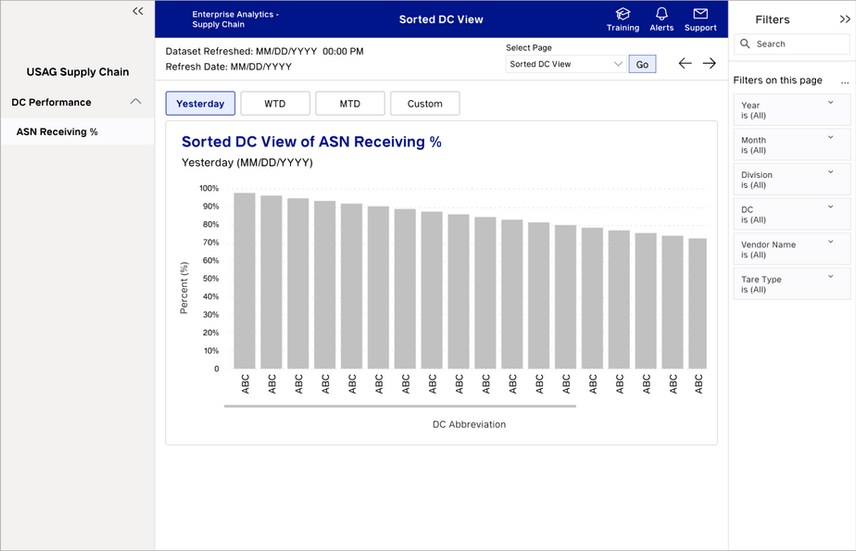Click the 100% y-axis label
This screenshot has height=551, width=856.
[209, 188]
